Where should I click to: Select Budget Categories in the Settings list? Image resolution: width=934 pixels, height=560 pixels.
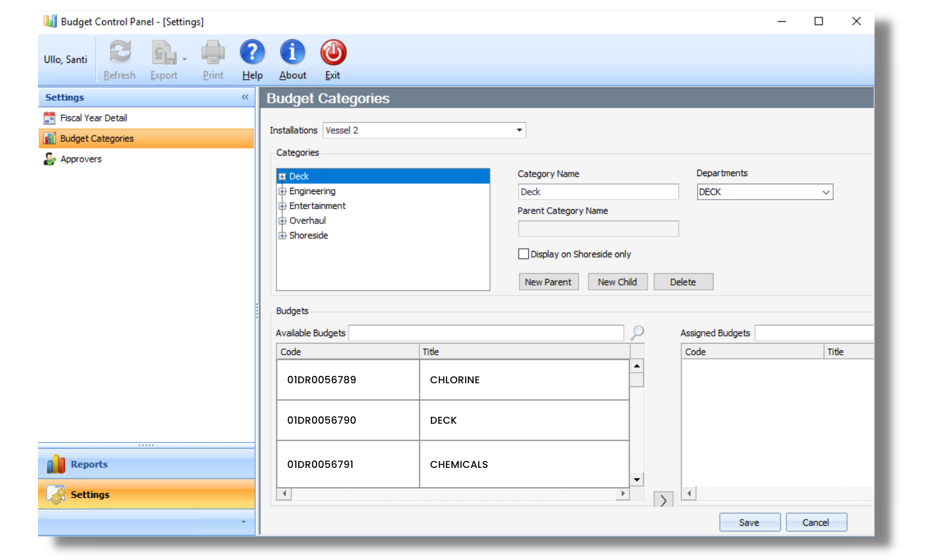[96, 138]
